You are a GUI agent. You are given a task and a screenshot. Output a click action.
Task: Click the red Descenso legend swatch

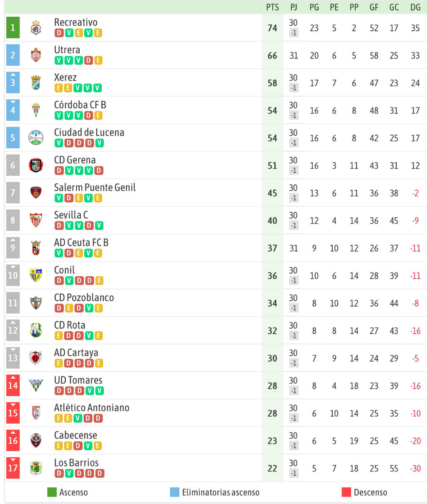pyautogui.click(x=346, y=492)
